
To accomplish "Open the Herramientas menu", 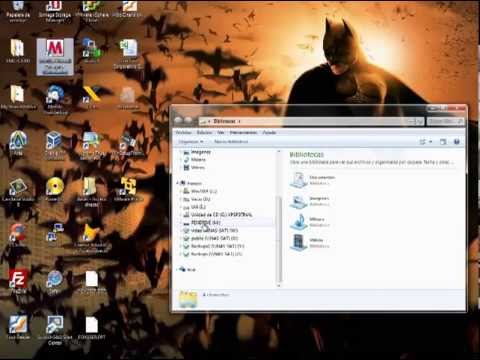I will [x=243, y=132].
